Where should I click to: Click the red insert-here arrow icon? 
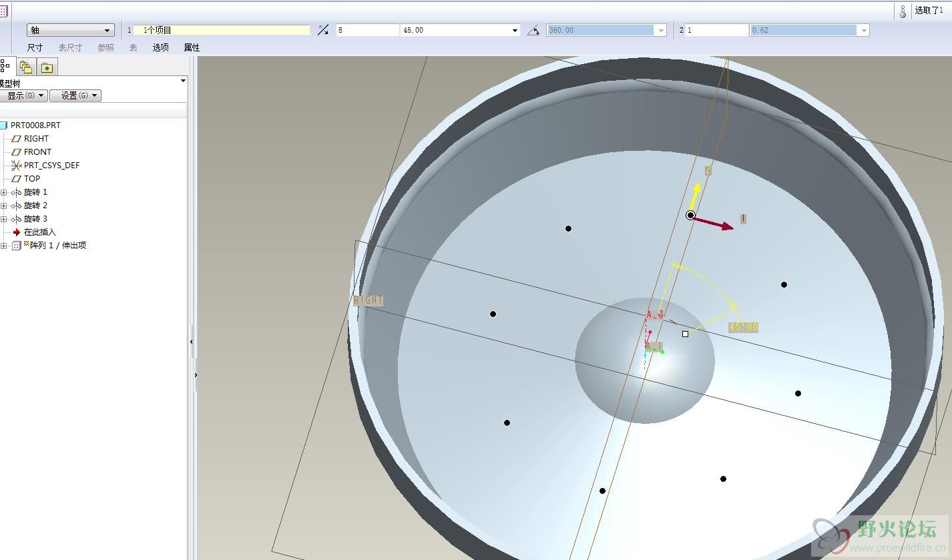[17, 232]
